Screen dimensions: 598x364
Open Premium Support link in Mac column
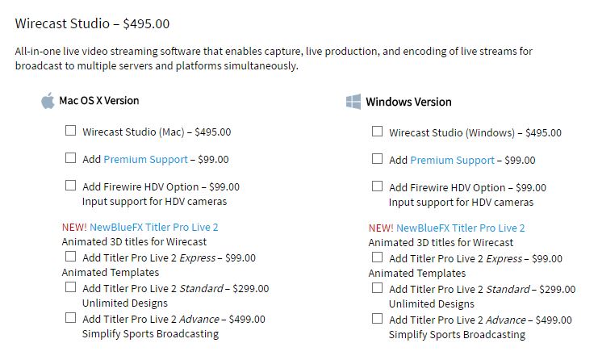pyautogui.click(x=145, y=160)
